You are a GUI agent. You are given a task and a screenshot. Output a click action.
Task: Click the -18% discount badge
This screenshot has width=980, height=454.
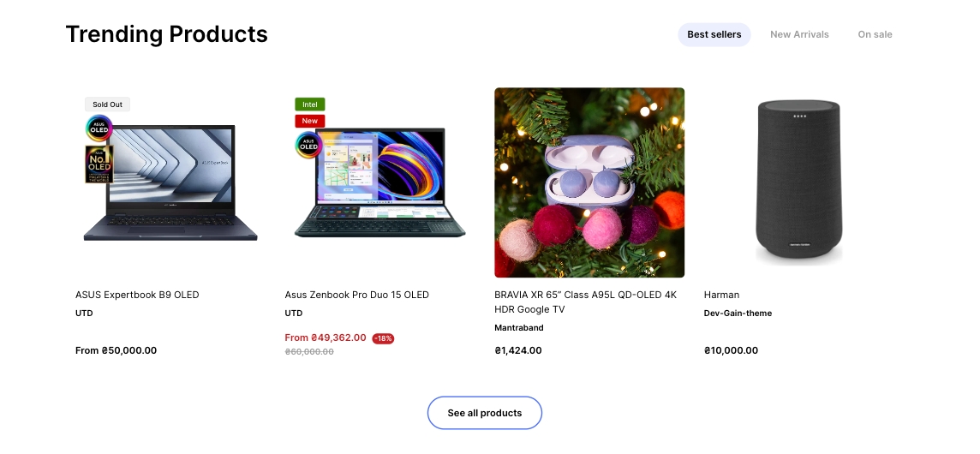383,338
